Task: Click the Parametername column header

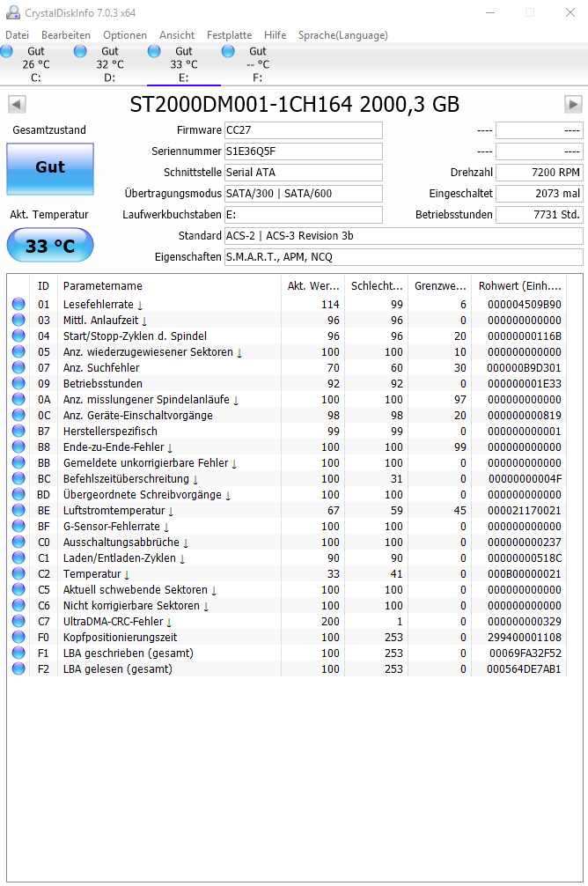Action: pos(170,286)
